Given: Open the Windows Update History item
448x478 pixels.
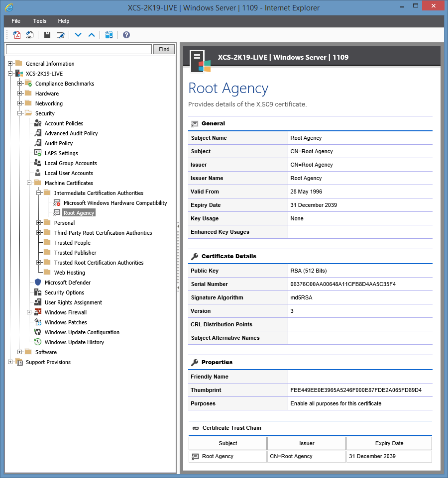Looking at the screenshot, I should pos(74,342).
